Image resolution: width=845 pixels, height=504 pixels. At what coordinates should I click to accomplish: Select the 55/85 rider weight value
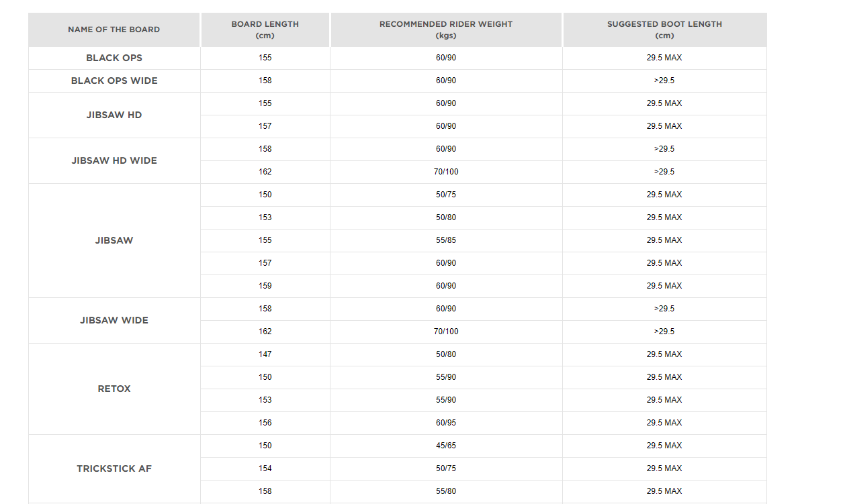(446, 240)
